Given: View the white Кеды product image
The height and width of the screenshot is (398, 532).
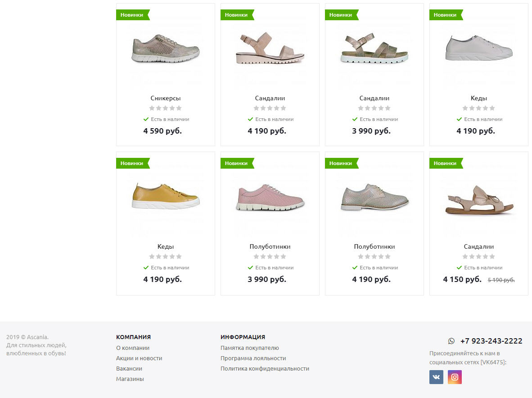Looking at the screenshot, I should click(x=479, y=48).
